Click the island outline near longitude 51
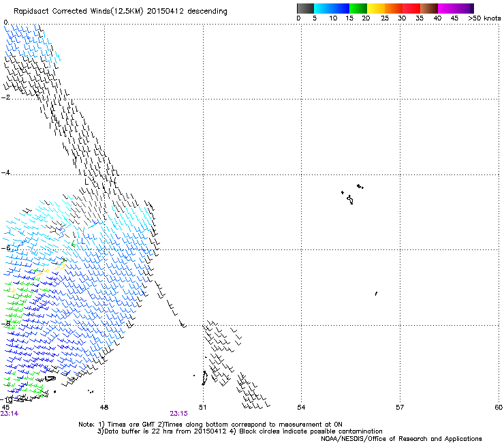This screenshot has height=443, width=504. click(x=204, y=378)
